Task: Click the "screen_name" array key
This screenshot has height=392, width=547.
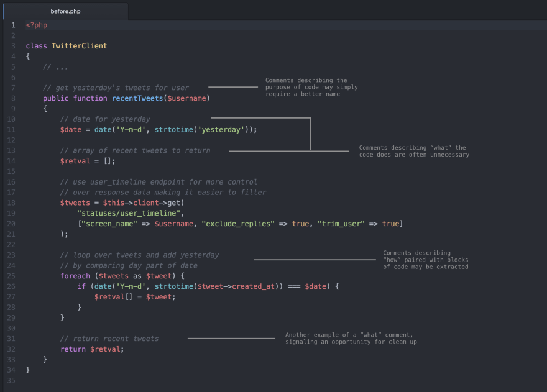Action: [109, 224]
